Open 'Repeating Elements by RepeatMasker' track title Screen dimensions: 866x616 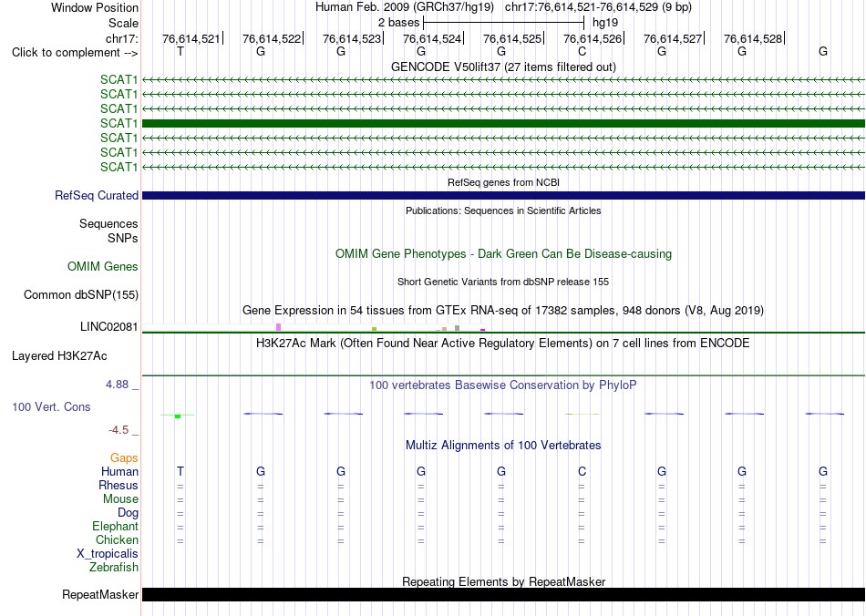coord(503,581)
